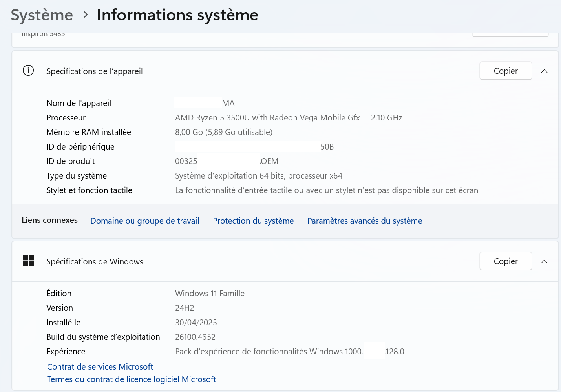Collapse the Spécifications de l'appareil section
The height and width of the screenshot is (392, 561).
tap(544, 71)
